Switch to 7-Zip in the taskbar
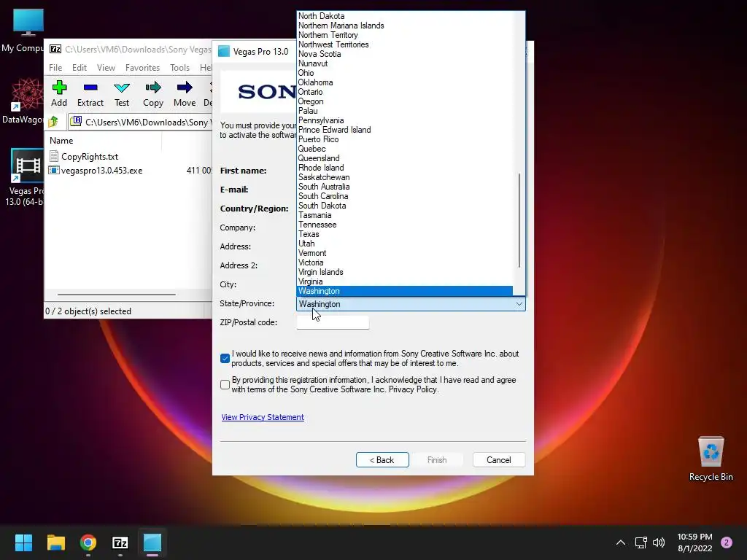The image size is (747, 560). (120, 542)
